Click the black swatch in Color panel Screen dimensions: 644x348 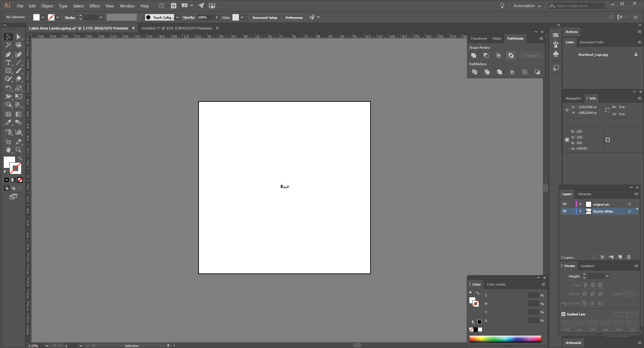pos(476,330)
